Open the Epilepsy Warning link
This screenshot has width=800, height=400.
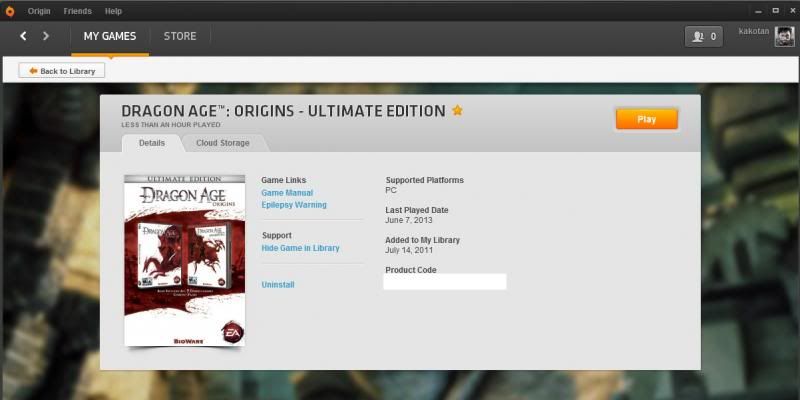(x=294, y=205)
